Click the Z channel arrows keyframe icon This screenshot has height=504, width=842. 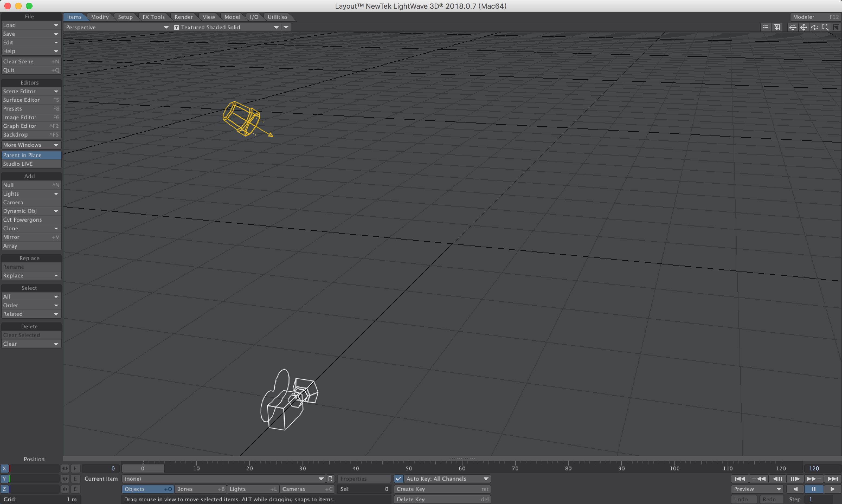tap(65, 489)
